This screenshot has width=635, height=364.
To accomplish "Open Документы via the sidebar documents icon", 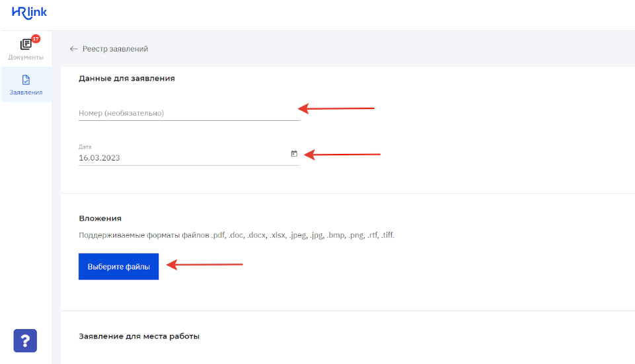I will 25,45.
